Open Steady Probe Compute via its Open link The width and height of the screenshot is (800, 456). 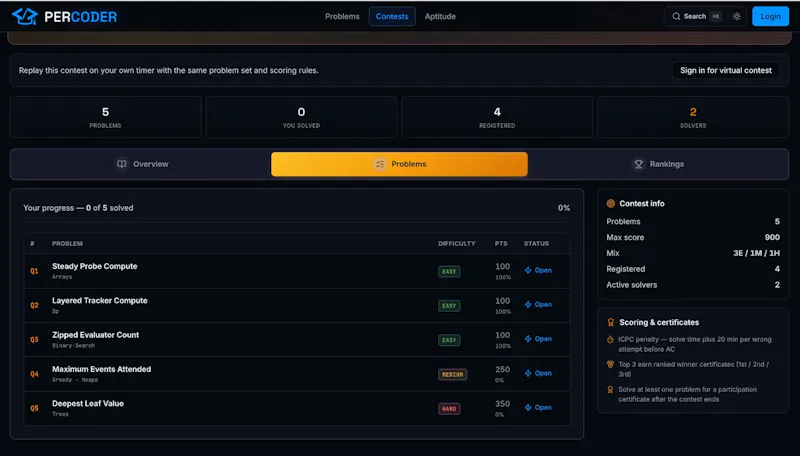click(x=538, y=270)
